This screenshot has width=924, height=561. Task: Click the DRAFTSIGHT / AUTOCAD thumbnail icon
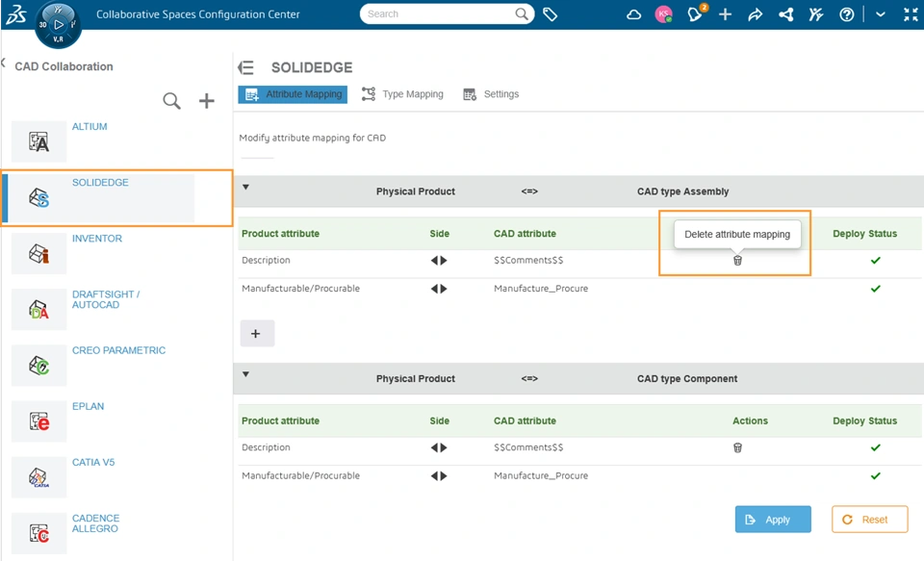point(38,310)
